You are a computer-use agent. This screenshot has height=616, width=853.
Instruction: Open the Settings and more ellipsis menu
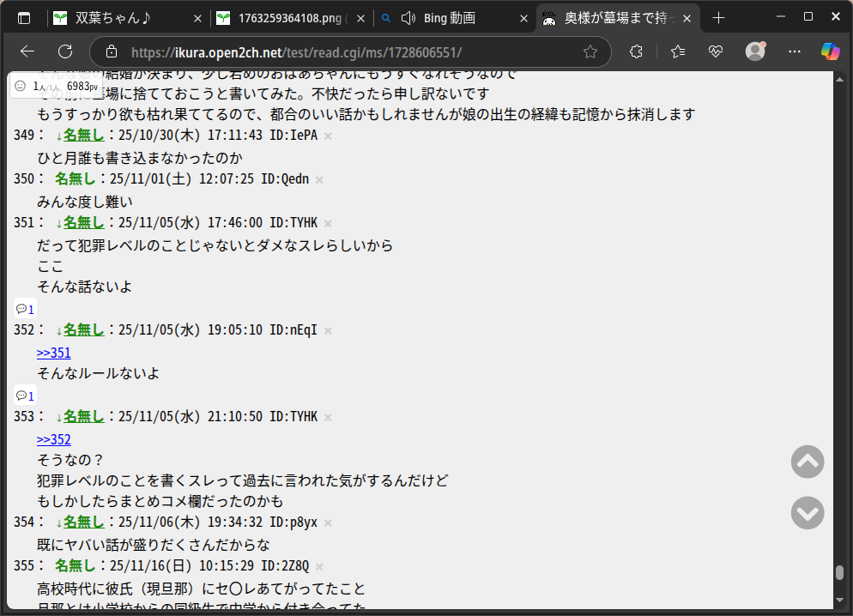pos(795,51)
